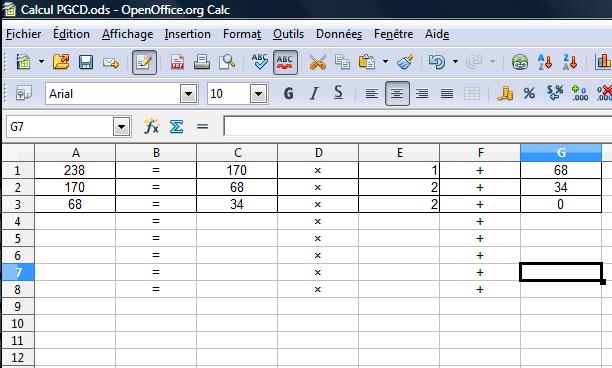Add decimal place icon

pyautogui.click(x=580, y=93)
